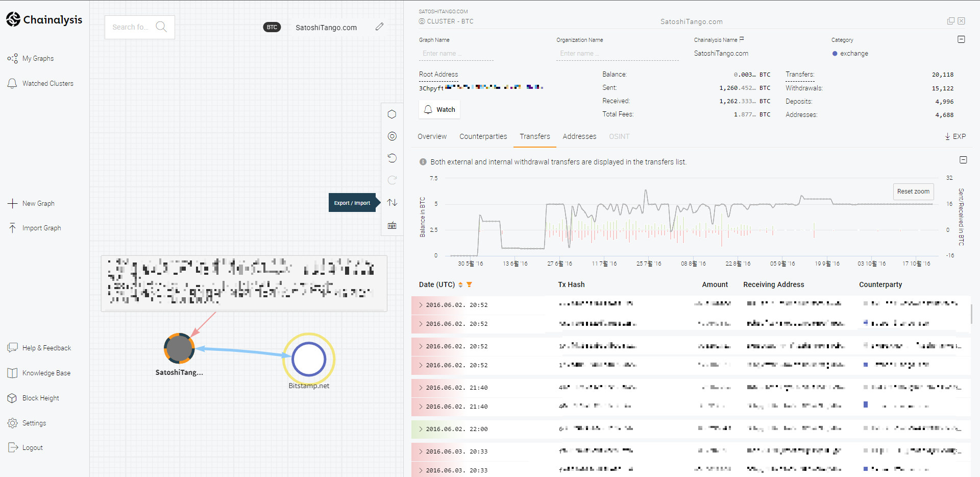Export transfers with EXP button
Screen dimensions: 980x477
pos(955,136)
